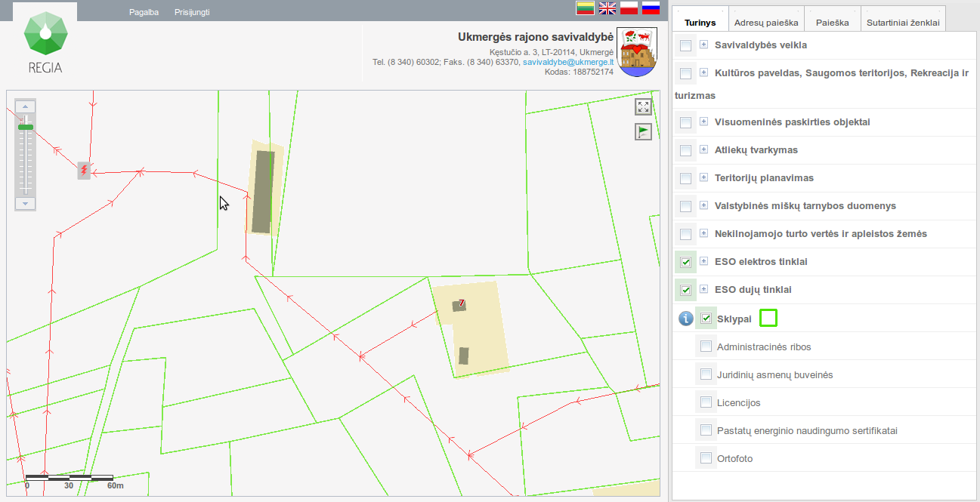The image size is (980, 502).
Task: Check Atliekų tvarkymas checkbox
Action: pos(685,151)
